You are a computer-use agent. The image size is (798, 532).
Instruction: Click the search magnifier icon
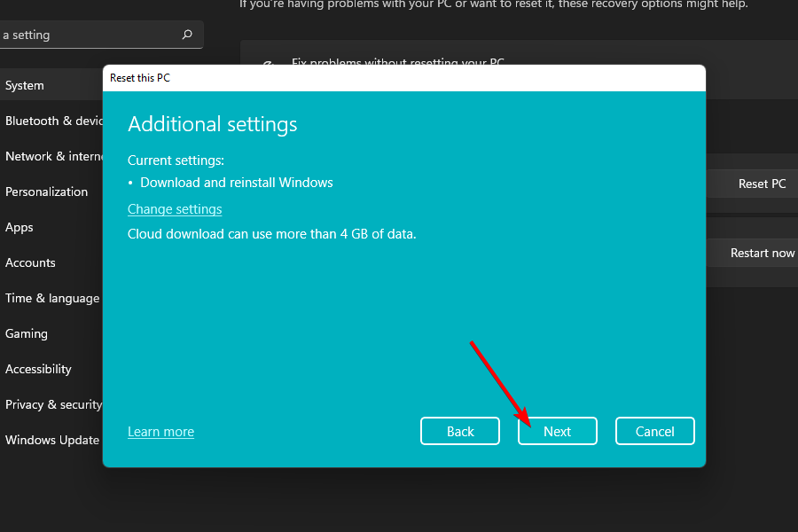pos(187,35)
